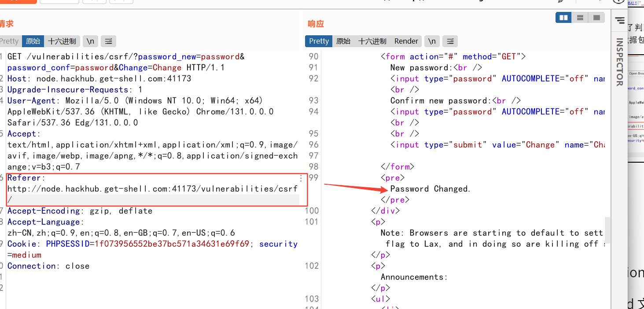Screen dimensions: 644x309
Task: Select request 原始 (Raw) tab
Action: pos(33,41)
